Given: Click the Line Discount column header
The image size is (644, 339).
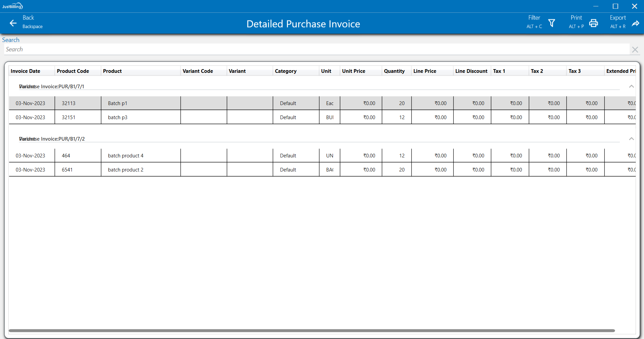Looking at the screenshot, I should 471,71.
